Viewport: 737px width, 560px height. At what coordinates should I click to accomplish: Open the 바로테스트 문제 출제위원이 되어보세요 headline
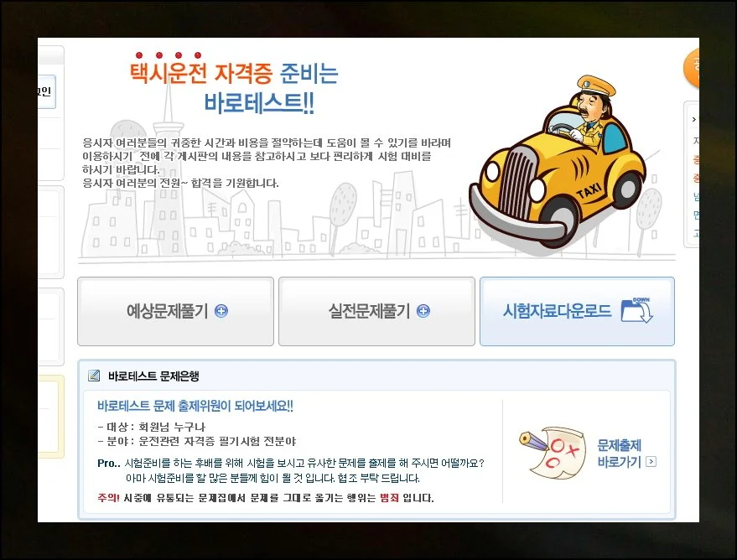(x=195, y=406)
